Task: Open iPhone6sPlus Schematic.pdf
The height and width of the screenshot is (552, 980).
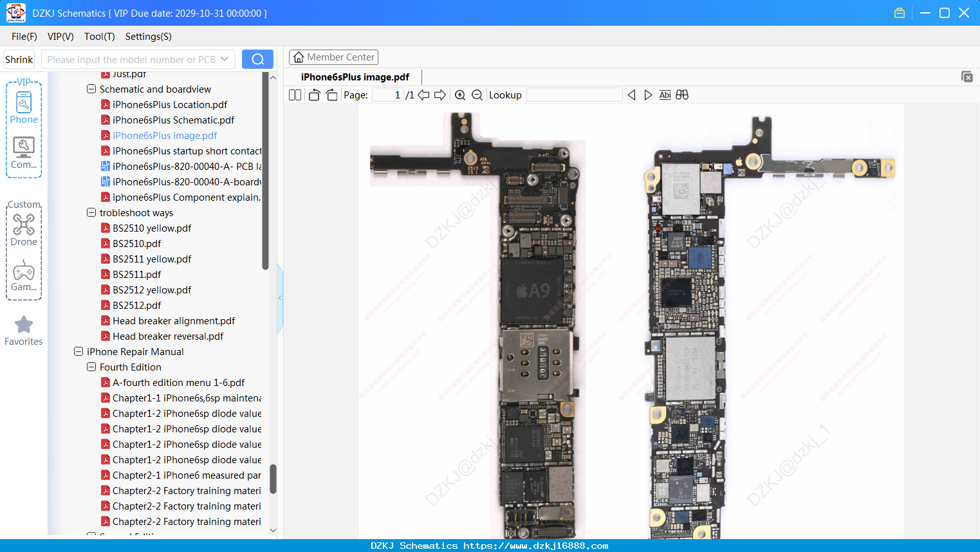Action: tap(167, 120)
